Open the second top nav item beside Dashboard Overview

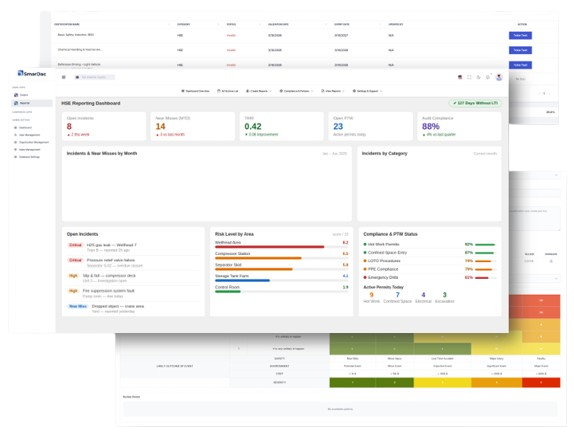click(228, 91)
